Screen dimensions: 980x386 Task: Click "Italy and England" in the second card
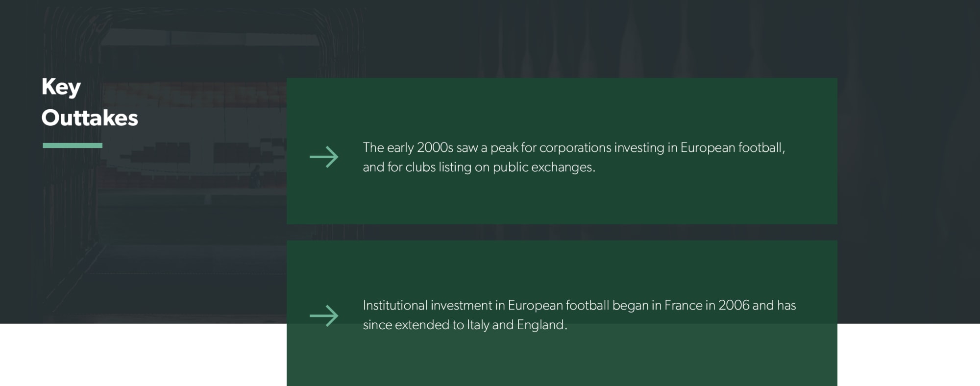[516, 325]
